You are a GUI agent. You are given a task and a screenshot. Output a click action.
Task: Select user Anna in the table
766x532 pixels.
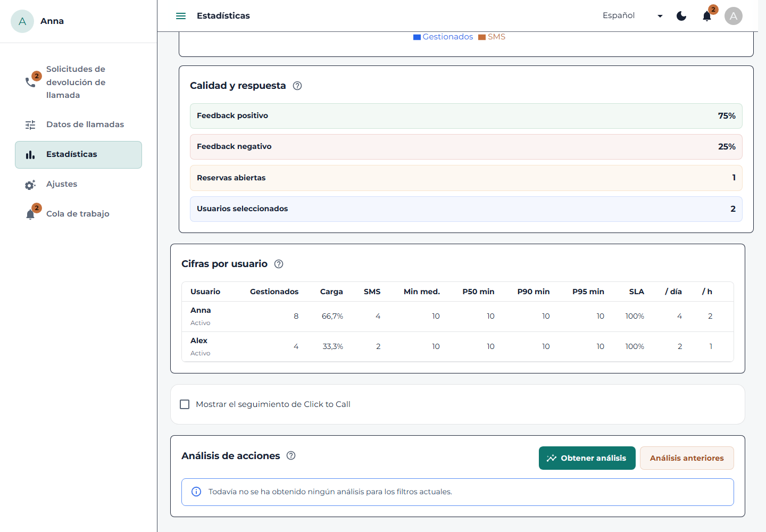tap(201, 310)
